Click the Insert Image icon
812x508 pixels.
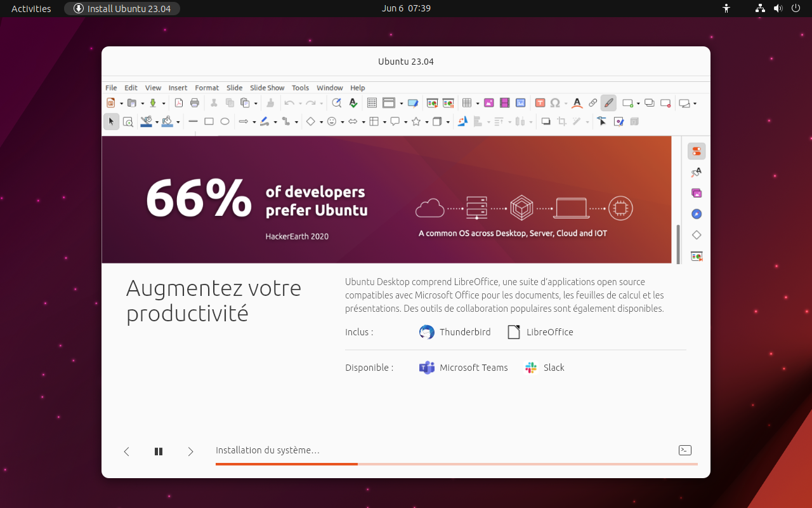click(x=489, y=103)
